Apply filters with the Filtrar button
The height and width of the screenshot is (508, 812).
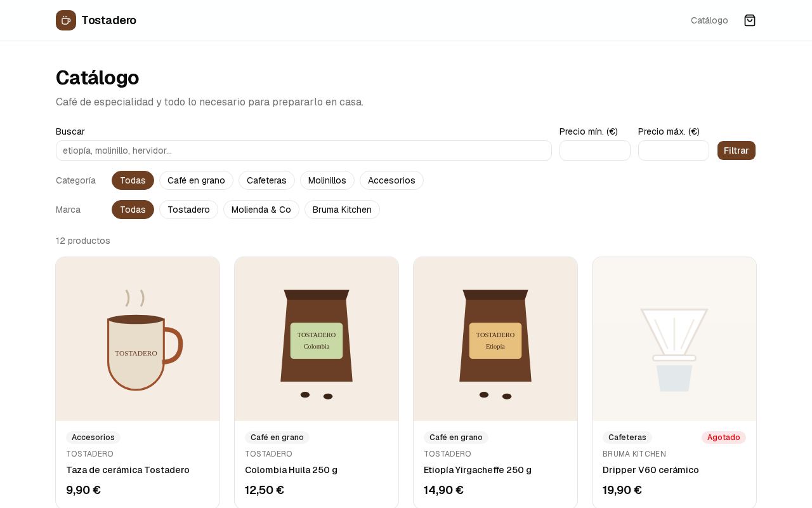(x=737, y=150)
